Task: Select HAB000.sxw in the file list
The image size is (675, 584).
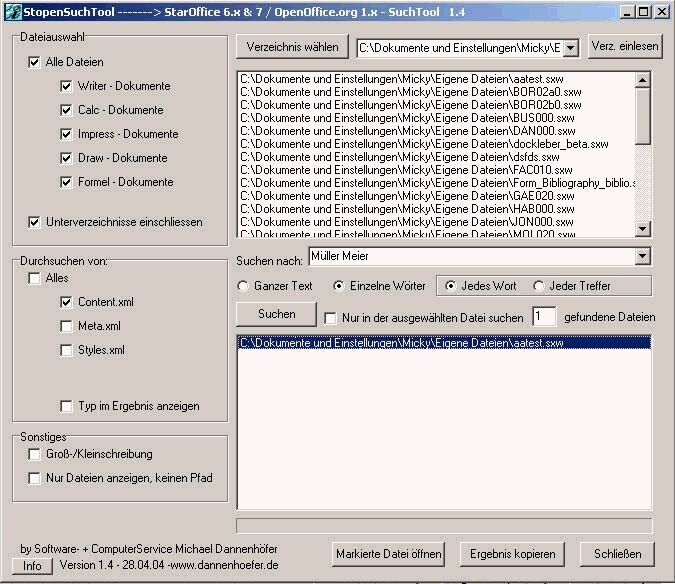Action: [436, 209]
